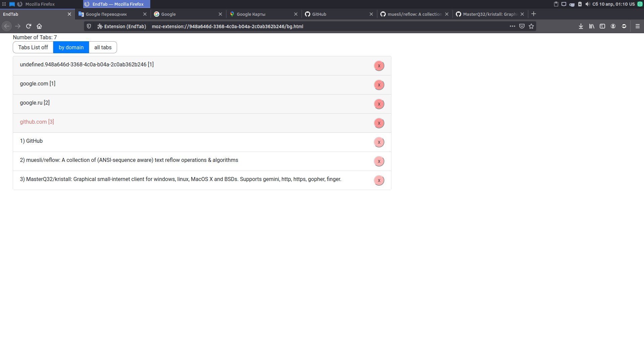Save page to Pocket

522,26
